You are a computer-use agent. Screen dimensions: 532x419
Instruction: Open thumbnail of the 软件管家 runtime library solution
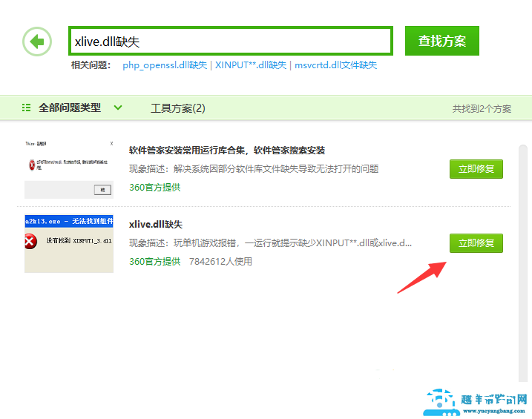point(69,169)
